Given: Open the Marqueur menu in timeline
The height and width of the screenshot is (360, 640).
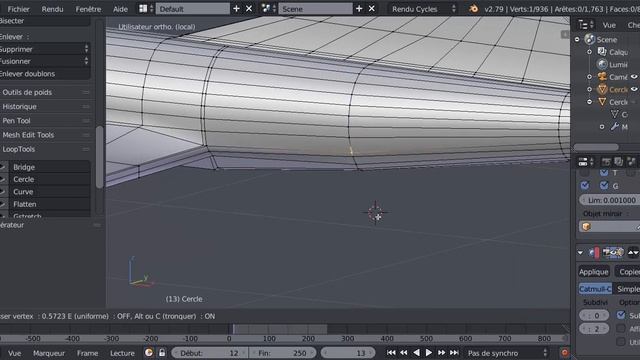Looking at the screenshot, I should click(x=49, y=353).
